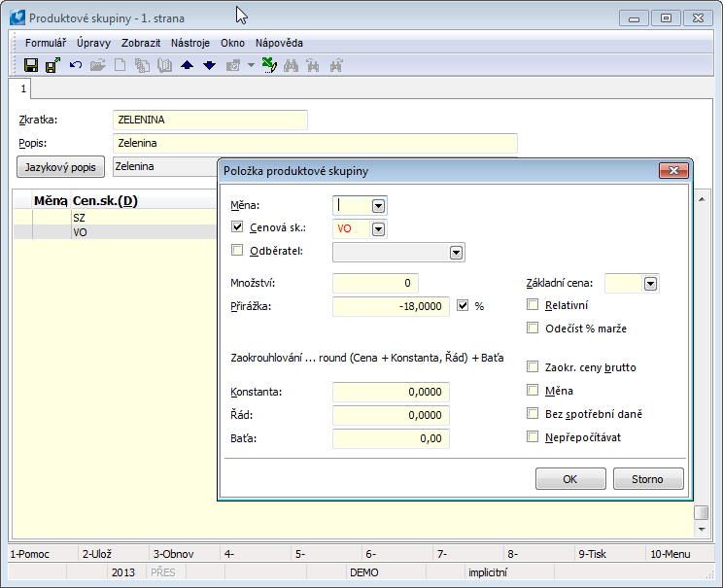The width and height of the screenshot is (723, 588).
Task: Confirm dialog with OK button
Action: tap(569, 479)
